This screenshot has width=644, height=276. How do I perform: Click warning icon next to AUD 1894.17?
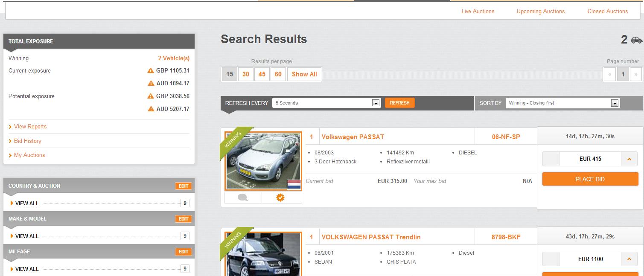pyautogui.click(x=151, y=84)
